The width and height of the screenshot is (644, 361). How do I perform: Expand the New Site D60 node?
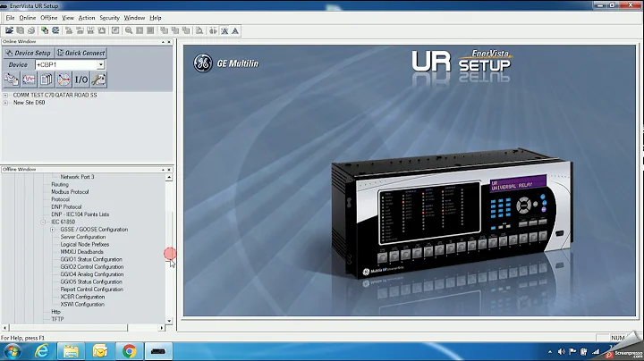coord(5,103)
